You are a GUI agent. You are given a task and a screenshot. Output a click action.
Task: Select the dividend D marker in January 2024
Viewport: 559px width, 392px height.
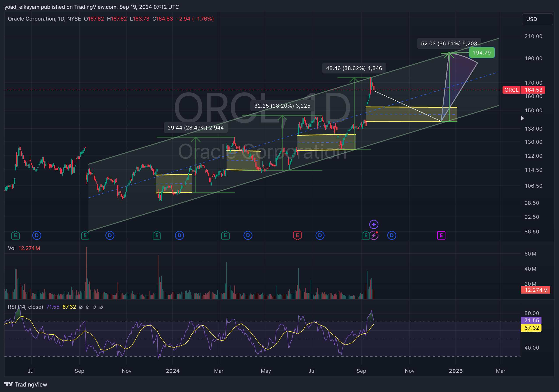click(179, 235)
